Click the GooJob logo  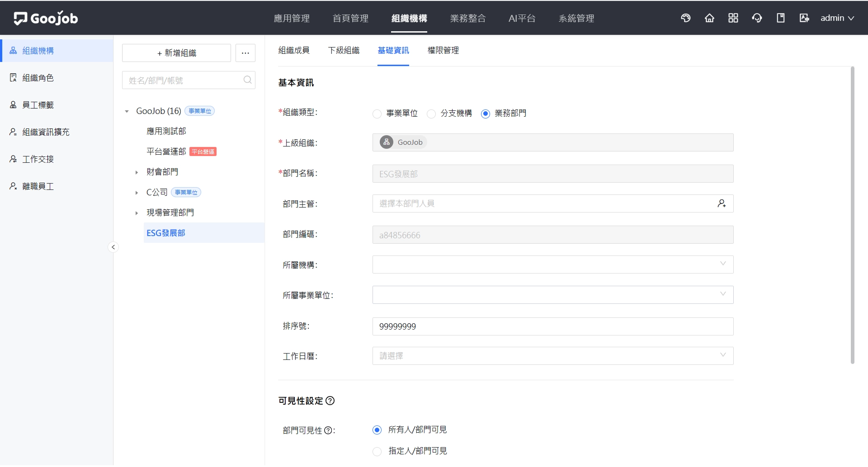click(x=46, y=18)
